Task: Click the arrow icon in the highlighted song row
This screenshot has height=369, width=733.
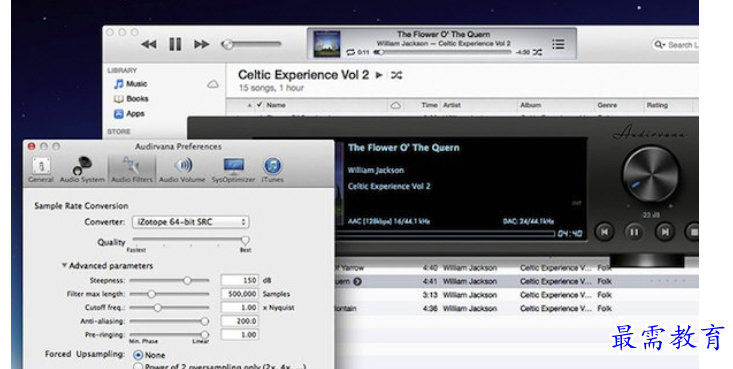Action: pyautogui.click(x=357, y=282)
